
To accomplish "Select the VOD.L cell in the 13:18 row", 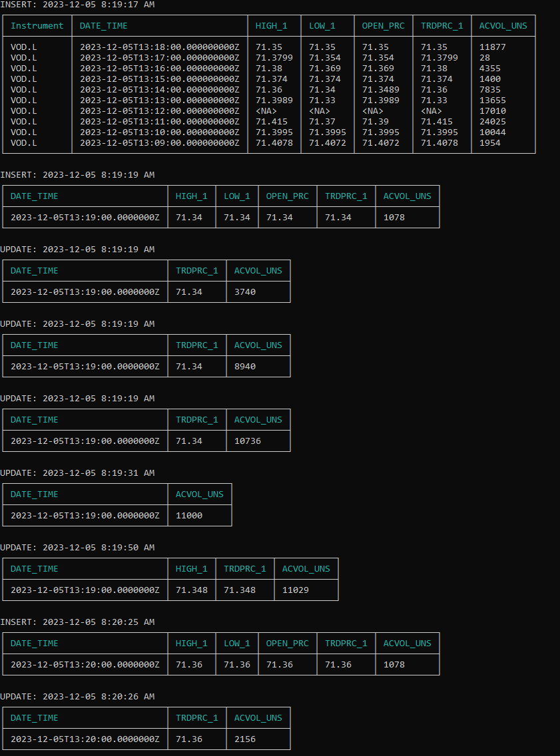I will pyautogui.click(x=23, y=47).
